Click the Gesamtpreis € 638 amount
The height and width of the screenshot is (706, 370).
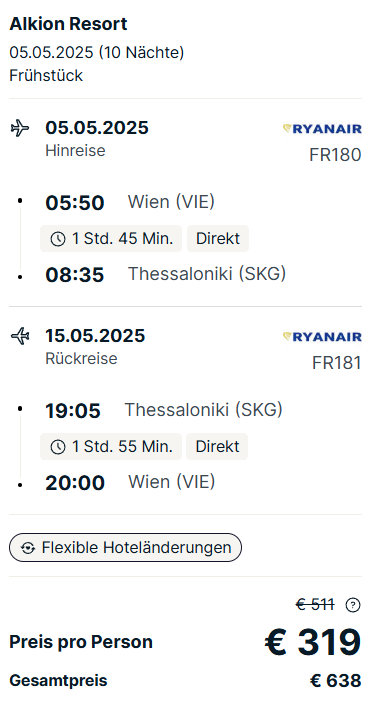336,681
